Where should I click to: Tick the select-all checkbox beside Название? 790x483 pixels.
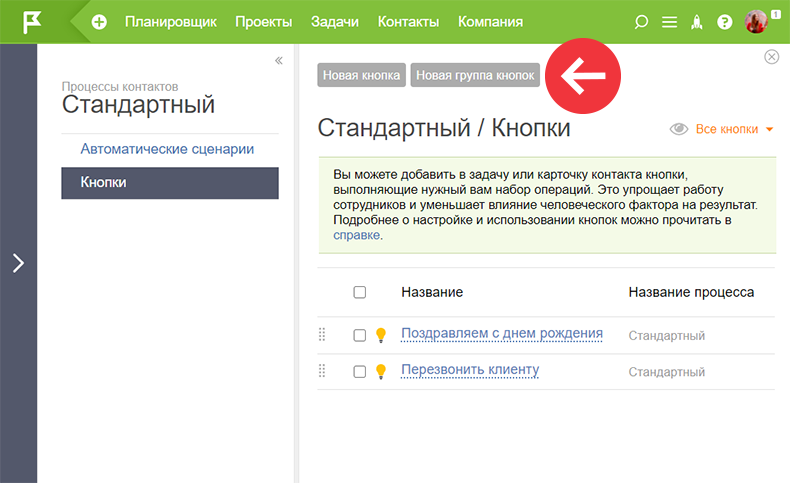[360, 292]
